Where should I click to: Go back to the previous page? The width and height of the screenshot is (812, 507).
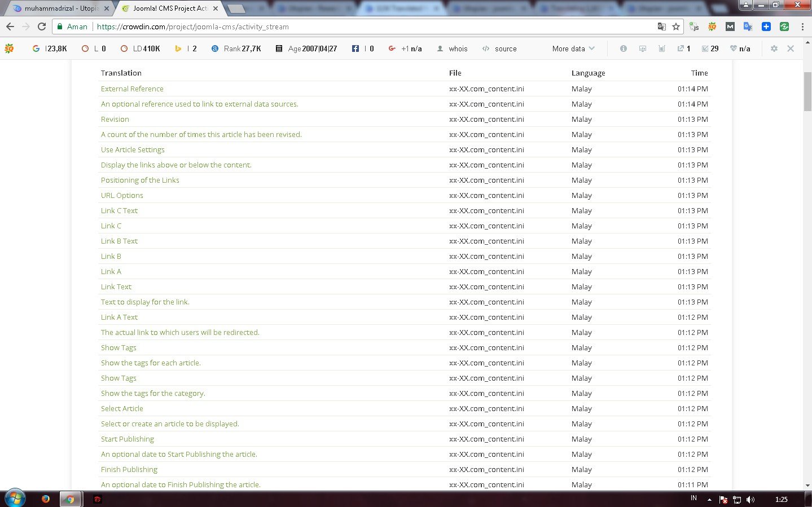point(10,27)
